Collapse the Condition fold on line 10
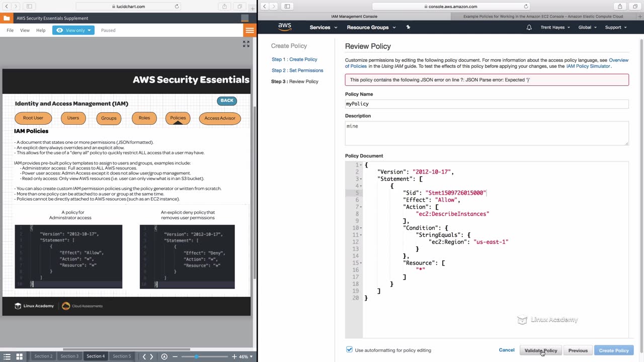644x362 pixels. tap(361, 228)
